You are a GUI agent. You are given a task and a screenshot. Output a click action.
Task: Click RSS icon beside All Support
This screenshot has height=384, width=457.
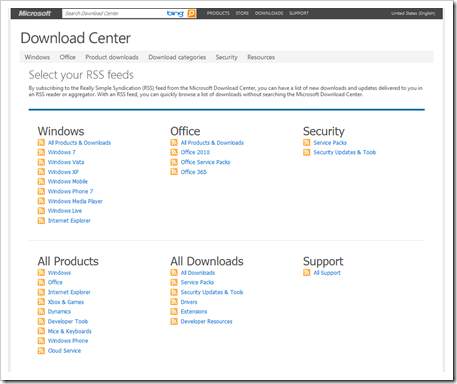pyautogui.click(x=307, y=273)
